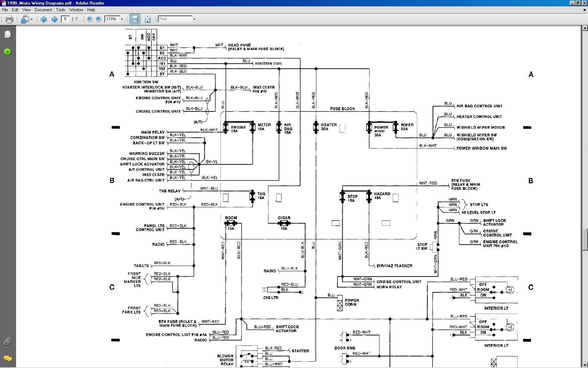The image size is (588, 368).
Task: Click the STOP 15A fuse label
Action: click(352, 198)
